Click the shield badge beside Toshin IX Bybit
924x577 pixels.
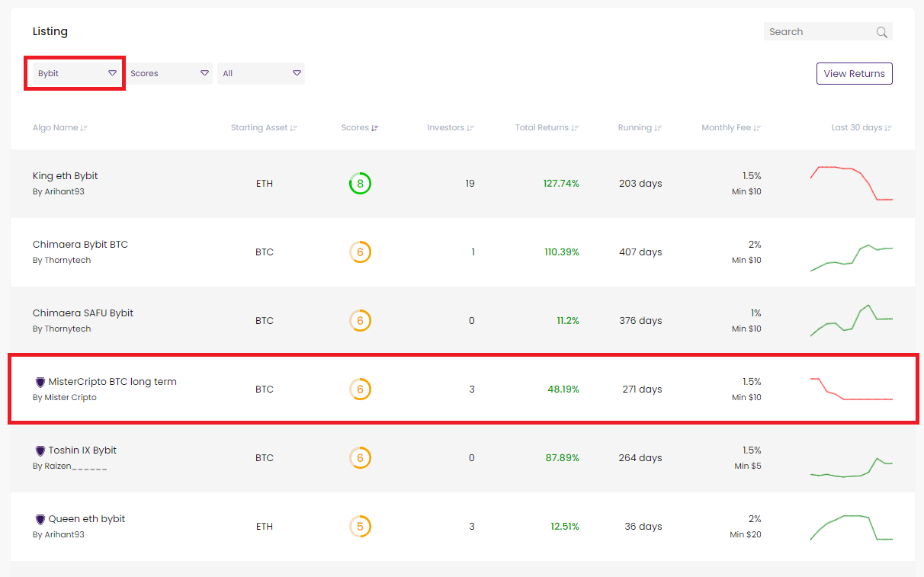(40, 450)
